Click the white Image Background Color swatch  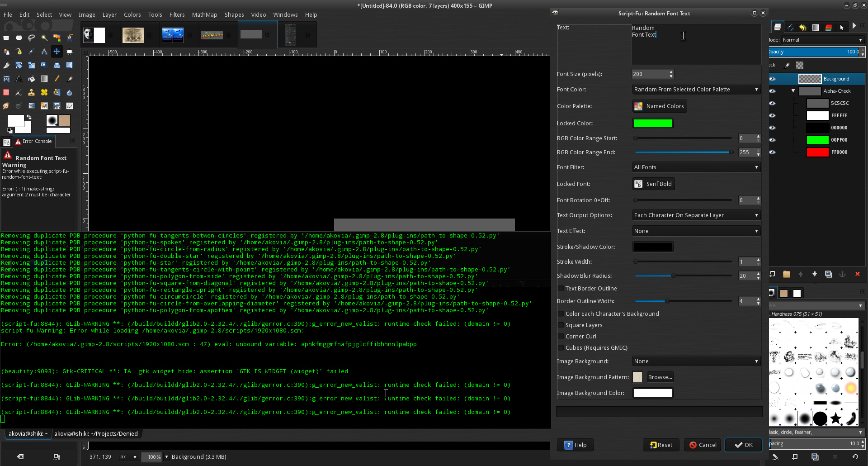tap(653, 393)
